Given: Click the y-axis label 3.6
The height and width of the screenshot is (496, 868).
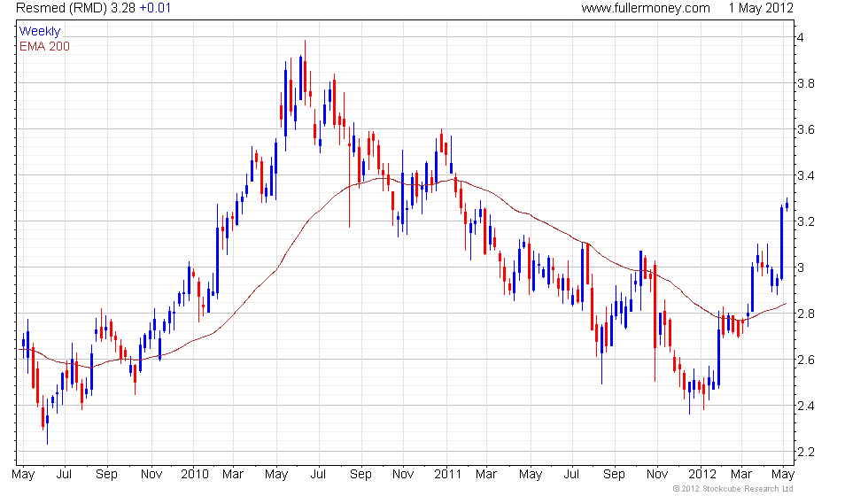Looking at the screenshot, I should pos(805,129).
